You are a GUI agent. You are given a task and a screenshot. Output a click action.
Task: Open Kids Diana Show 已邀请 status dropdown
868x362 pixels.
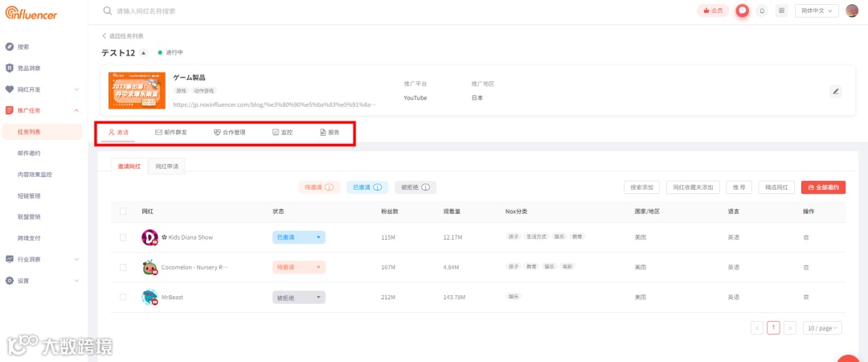(299, 237)
